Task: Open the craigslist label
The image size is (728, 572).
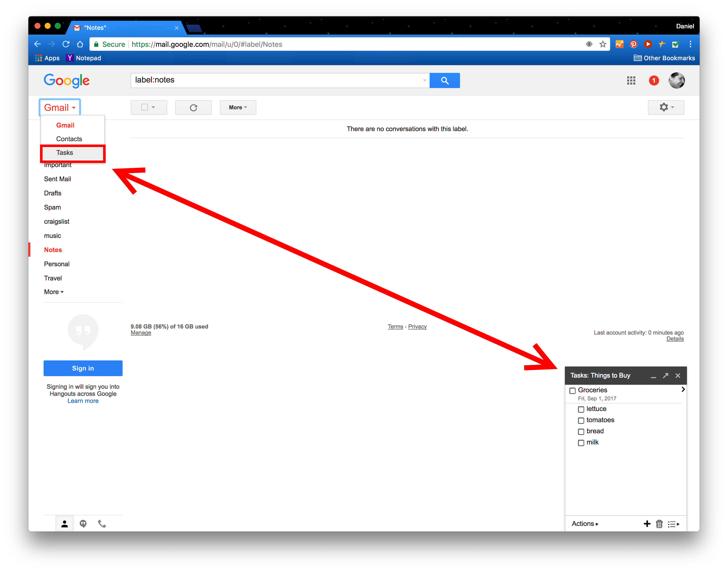Action: point(57,221)
